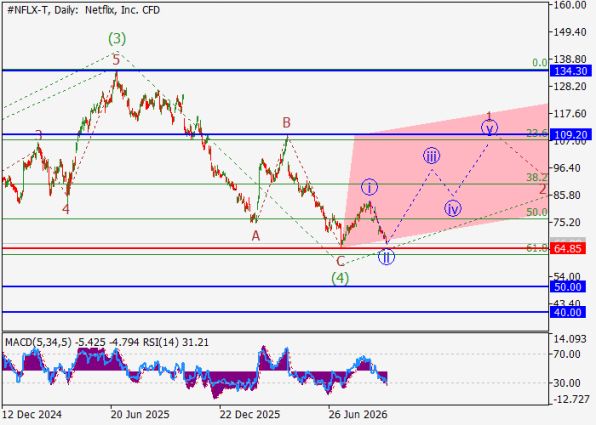Select the 26 Jun 2026 date marker

click(x=358, y=414)
